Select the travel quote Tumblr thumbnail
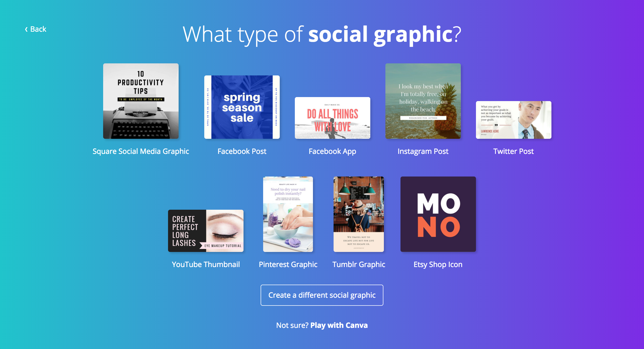 tap(359, 214)
